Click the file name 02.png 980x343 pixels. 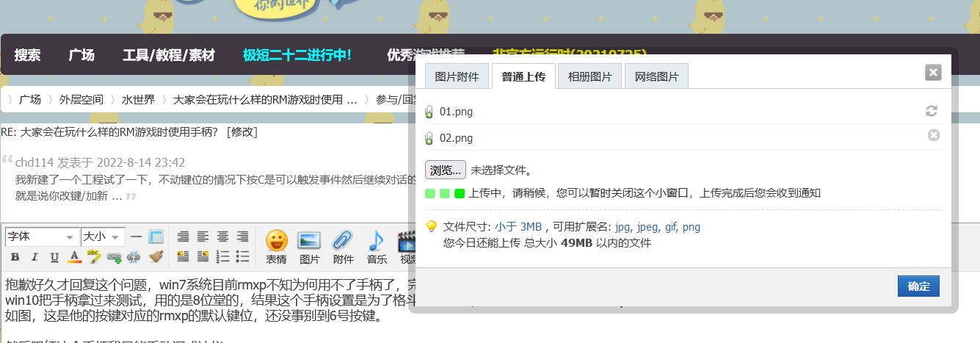(x=456, y=138)
